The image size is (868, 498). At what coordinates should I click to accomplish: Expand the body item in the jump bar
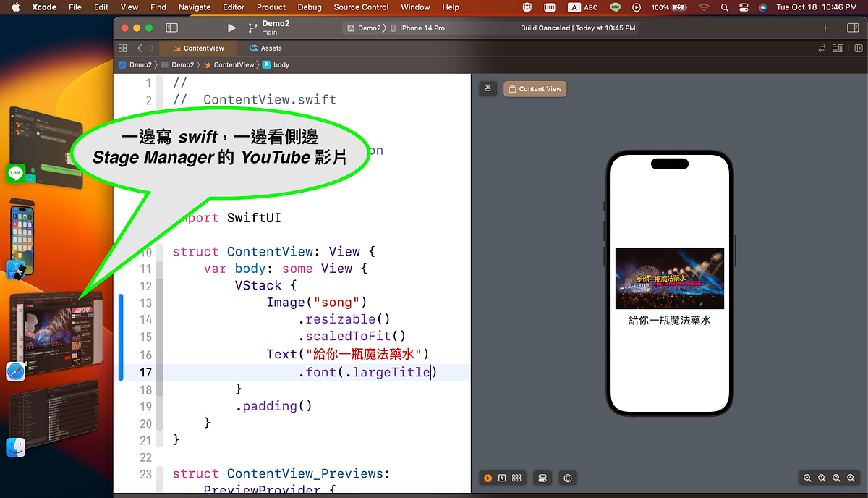(x=279, y=64)
